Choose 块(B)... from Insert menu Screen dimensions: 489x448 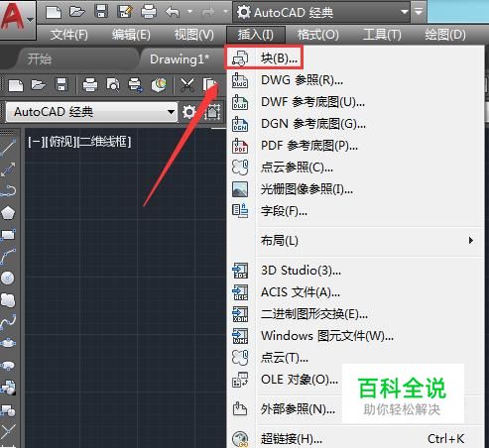point(264,57)
